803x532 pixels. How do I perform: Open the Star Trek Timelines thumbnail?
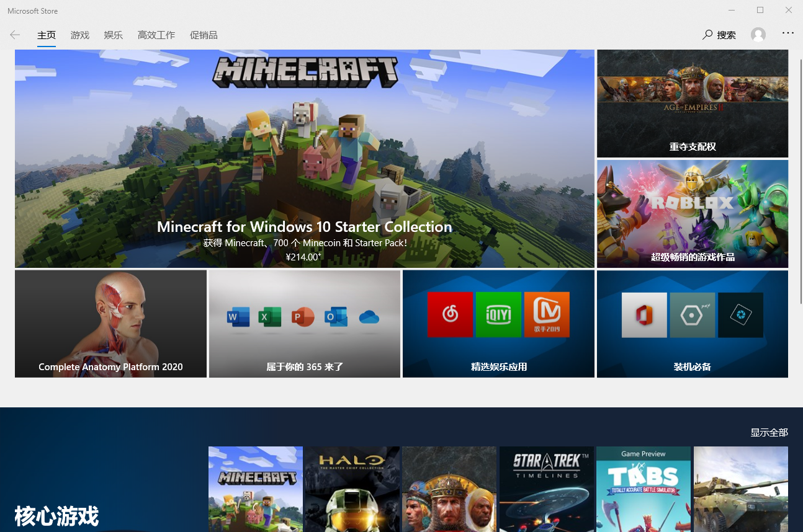point(547,489)
